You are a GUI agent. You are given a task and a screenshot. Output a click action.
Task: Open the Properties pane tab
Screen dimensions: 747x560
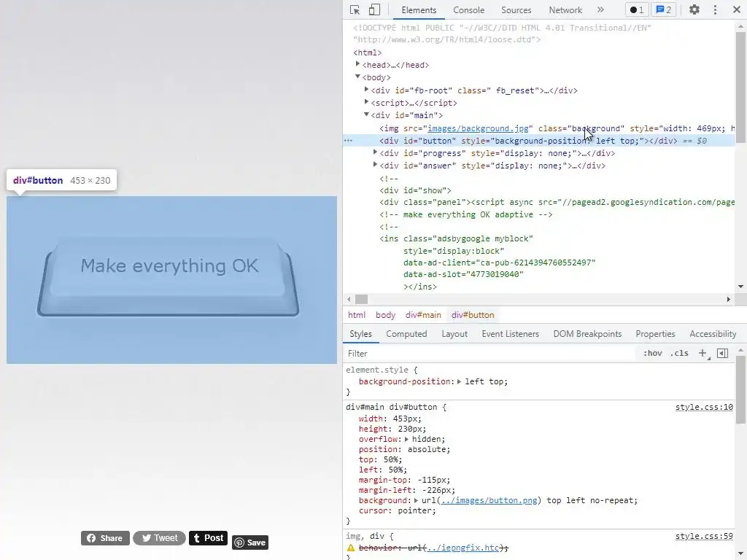tap(655, 334)
